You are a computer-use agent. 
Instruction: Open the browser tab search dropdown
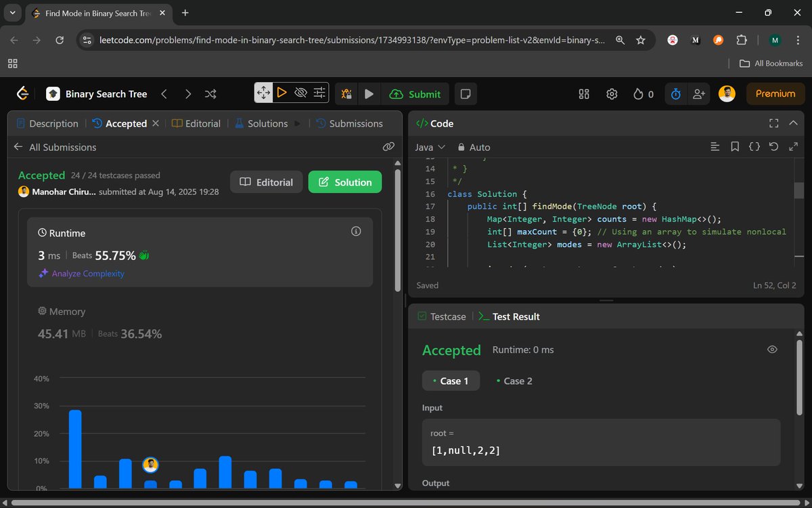(12, 13)
